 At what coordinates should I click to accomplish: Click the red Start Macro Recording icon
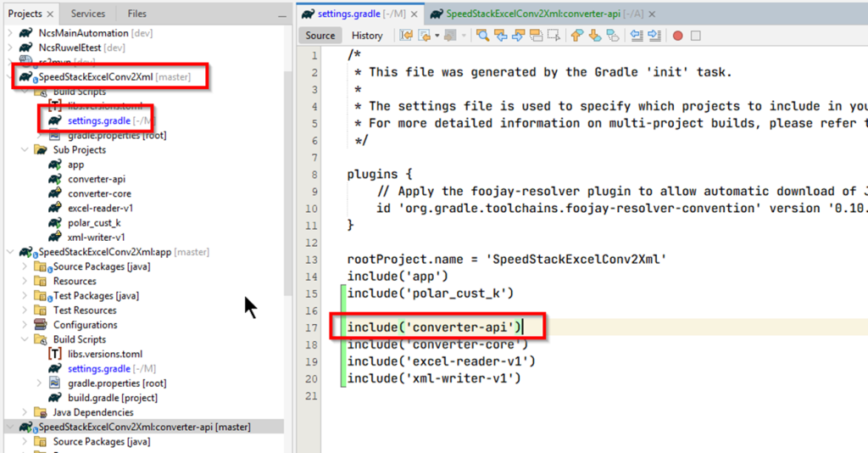[677, 36]
